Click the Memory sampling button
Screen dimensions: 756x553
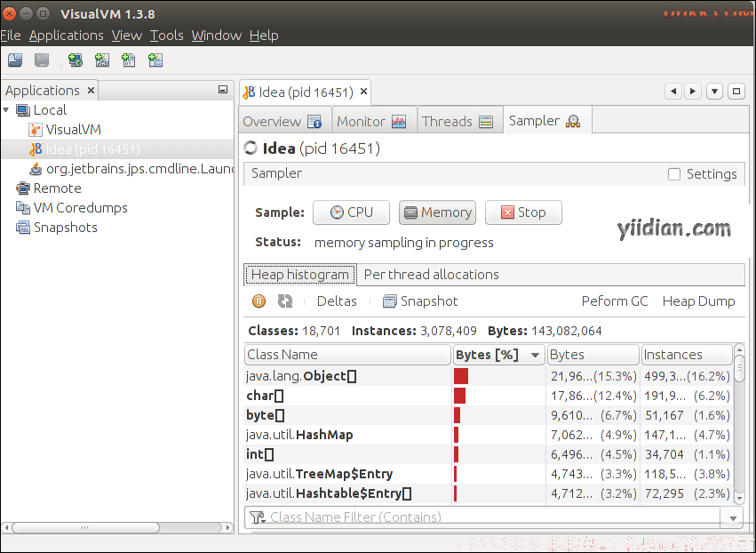pyautogui.click(x=437, y=212)
